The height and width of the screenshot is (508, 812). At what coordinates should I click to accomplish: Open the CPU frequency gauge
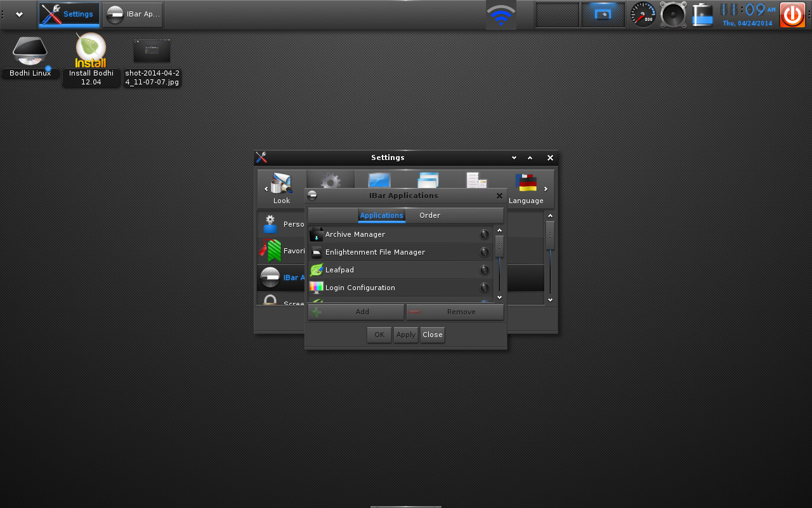(643, 15)
